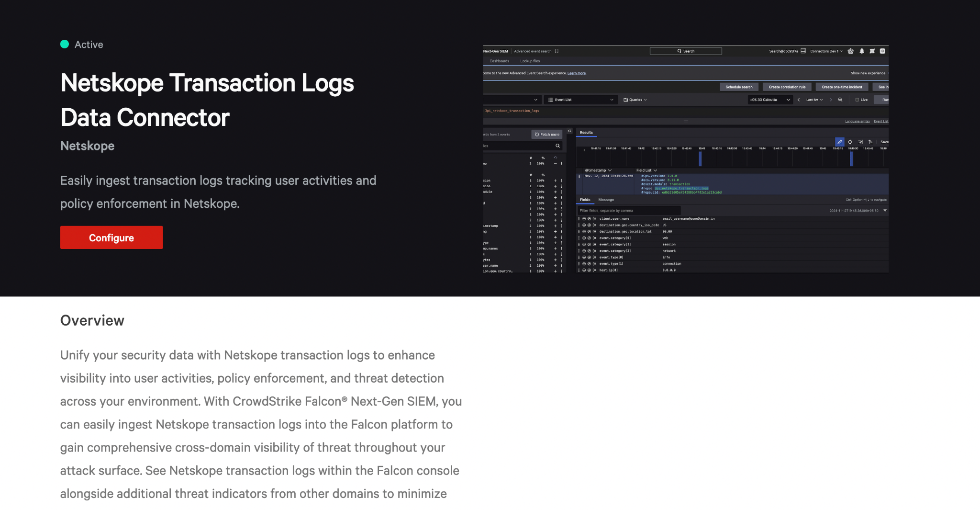Toggle exclude on the client.user.name field

coord(584,219)
